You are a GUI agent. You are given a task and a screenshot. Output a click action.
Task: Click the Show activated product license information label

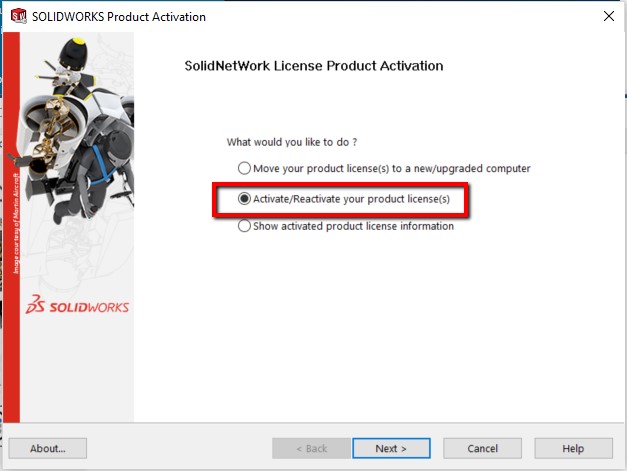coord(353,226)
